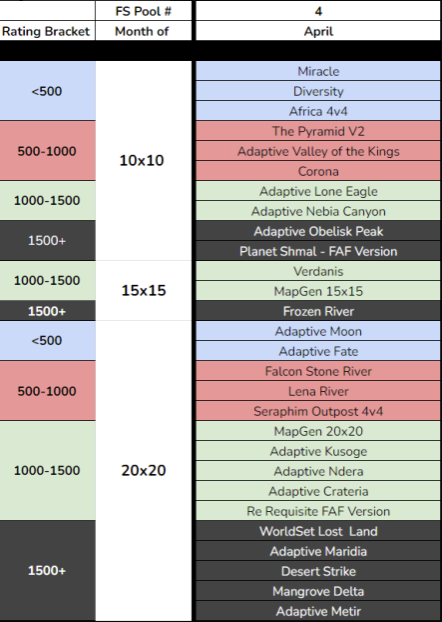
Task: Click the WorldSet Lost Land cell
Action: (318, 531)
